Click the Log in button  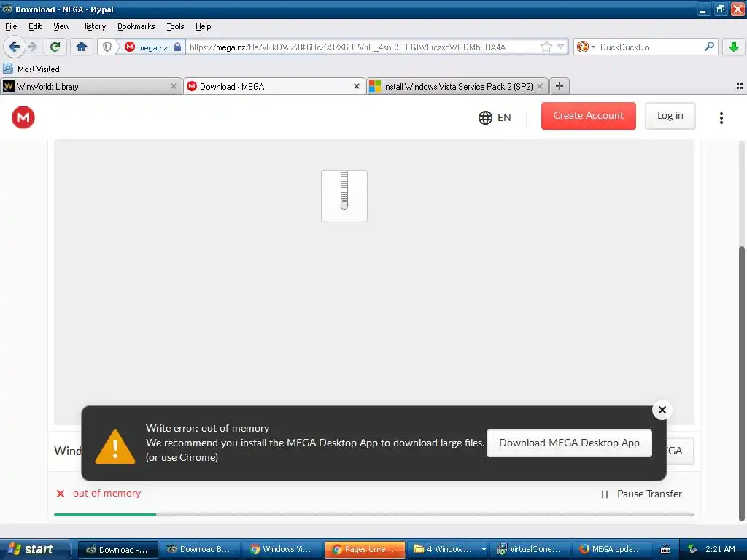click(x=670, y=116)
